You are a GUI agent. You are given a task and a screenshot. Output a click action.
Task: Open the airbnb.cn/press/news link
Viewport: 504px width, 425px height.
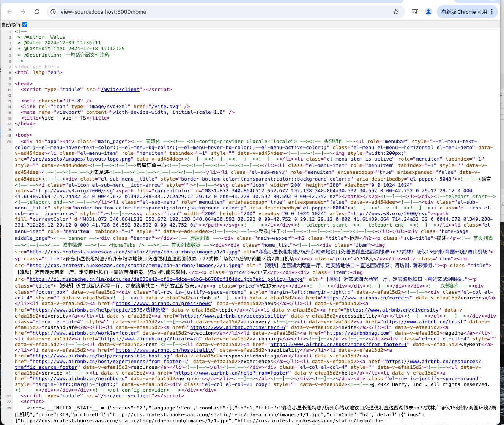[x=163, y=304]
